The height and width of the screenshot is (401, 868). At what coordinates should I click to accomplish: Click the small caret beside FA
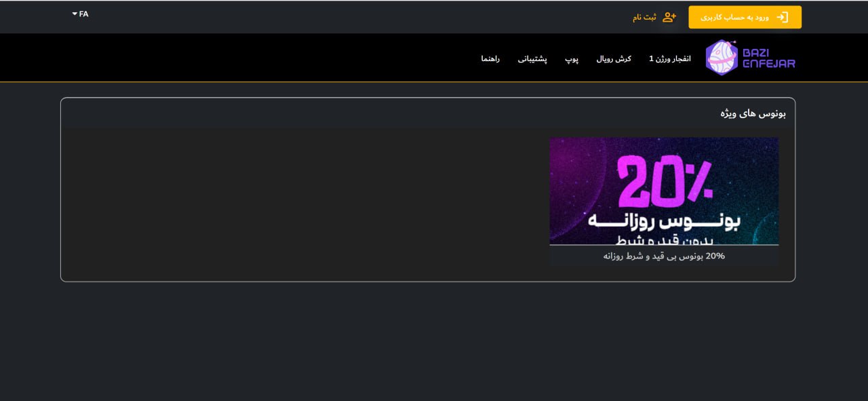(75, 14)
